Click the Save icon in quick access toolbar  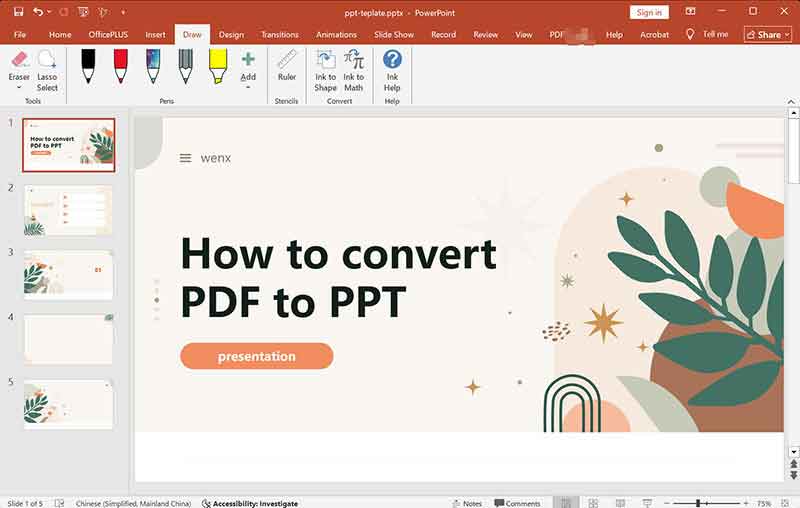18,12
